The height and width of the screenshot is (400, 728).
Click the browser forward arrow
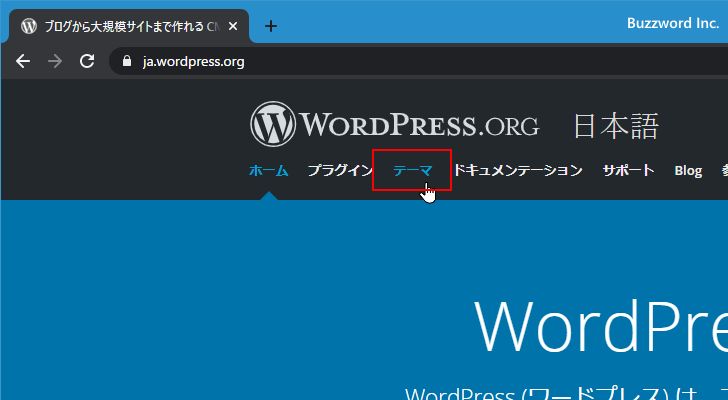(55, 61)
